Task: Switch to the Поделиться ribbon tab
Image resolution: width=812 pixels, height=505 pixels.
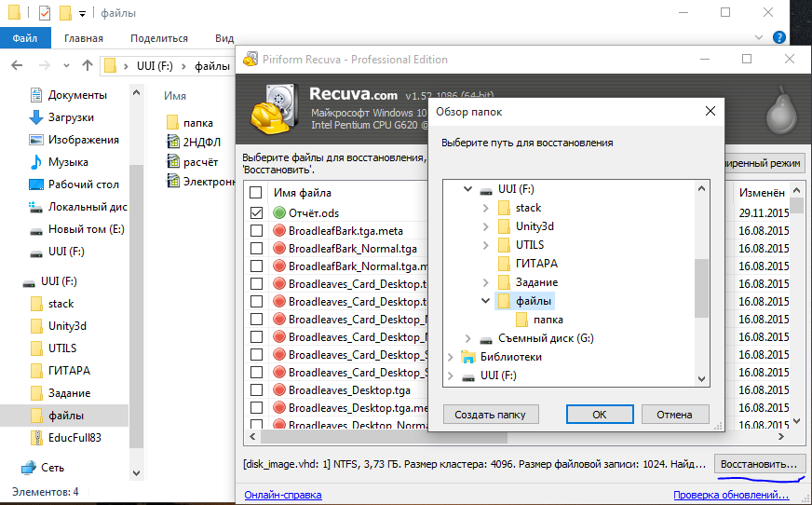Action: point(159,38)
